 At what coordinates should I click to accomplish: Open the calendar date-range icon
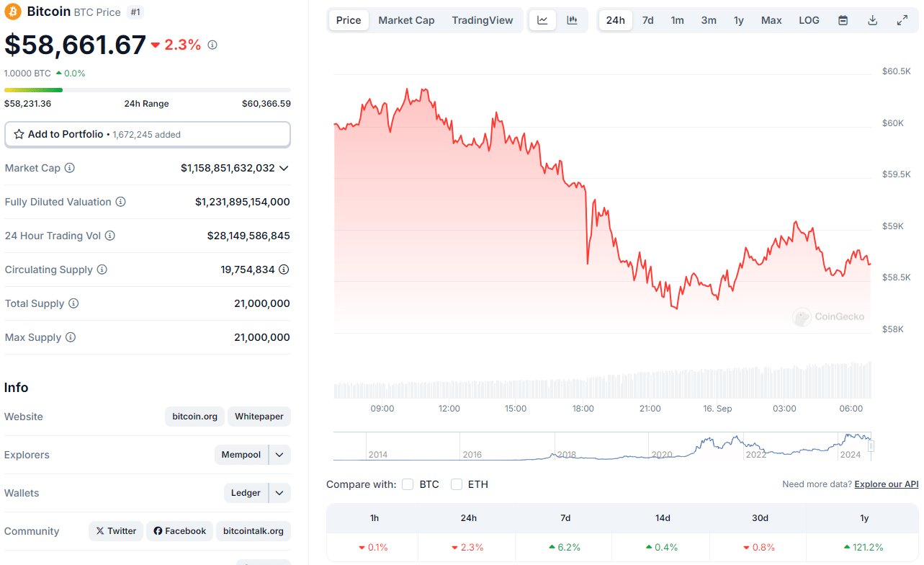tap(842, 19)
